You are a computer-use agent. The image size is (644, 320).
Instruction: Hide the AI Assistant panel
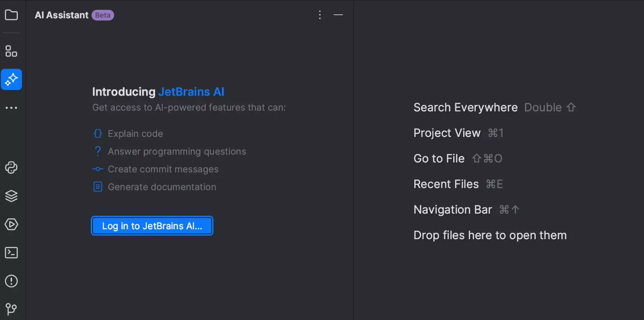[338, 15]
